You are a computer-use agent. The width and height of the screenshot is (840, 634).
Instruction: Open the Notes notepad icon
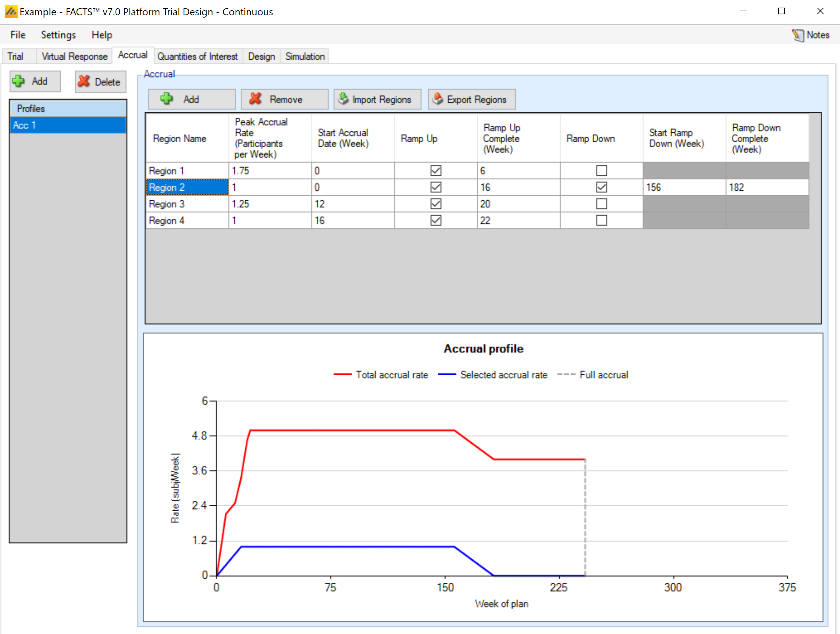(798, 35)
